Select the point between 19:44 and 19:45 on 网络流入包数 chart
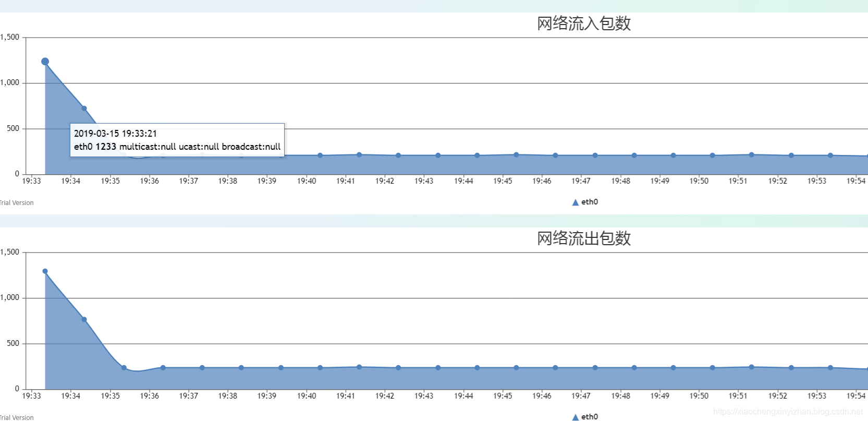This screenshot has width=868, height=421. [x=477, y=155]
